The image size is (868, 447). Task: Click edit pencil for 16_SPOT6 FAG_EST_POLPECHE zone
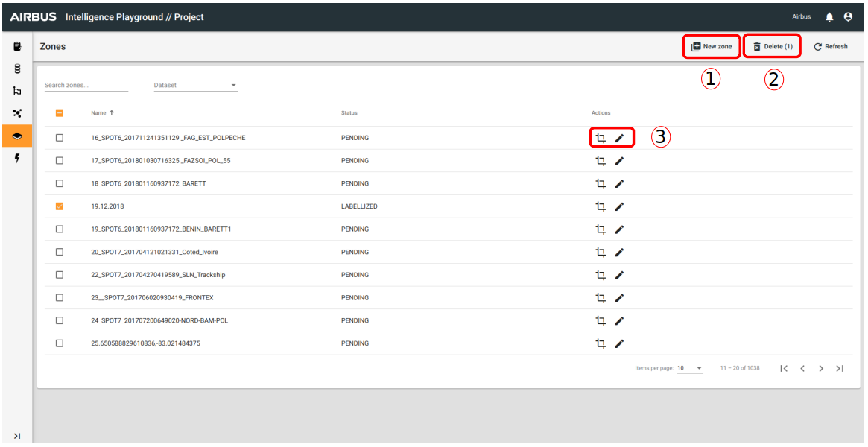pos(619,138)
